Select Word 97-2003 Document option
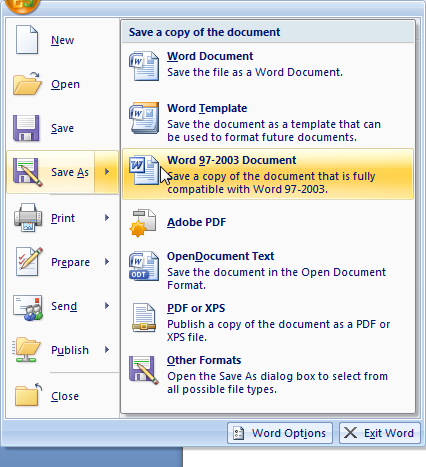Screen dimensions: 426x467 (268, 174)
